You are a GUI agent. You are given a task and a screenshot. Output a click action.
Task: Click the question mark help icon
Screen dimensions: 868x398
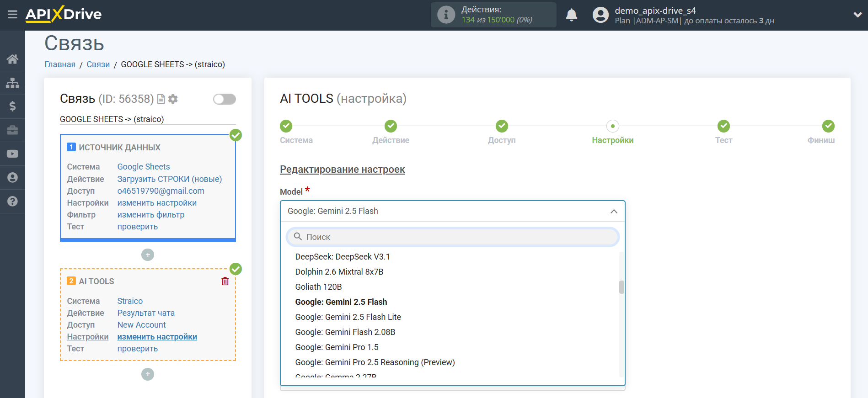point(12,202)
